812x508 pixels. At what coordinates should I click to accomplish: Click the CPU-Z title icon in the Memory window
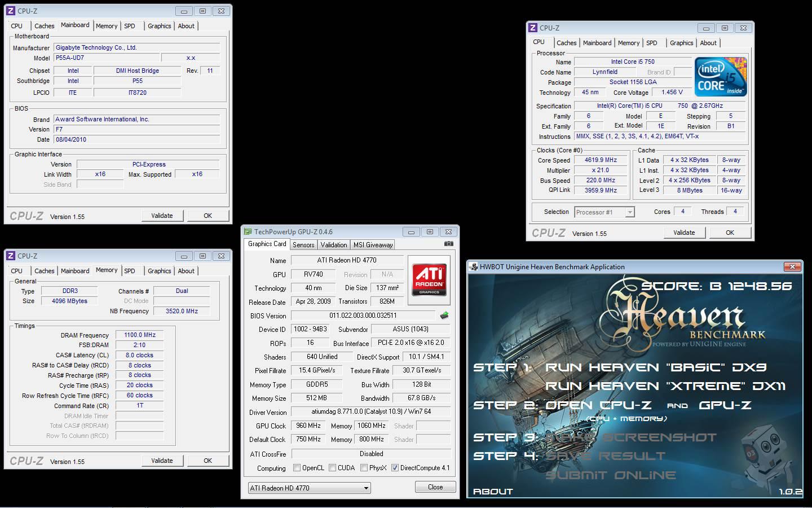[10, 256]
